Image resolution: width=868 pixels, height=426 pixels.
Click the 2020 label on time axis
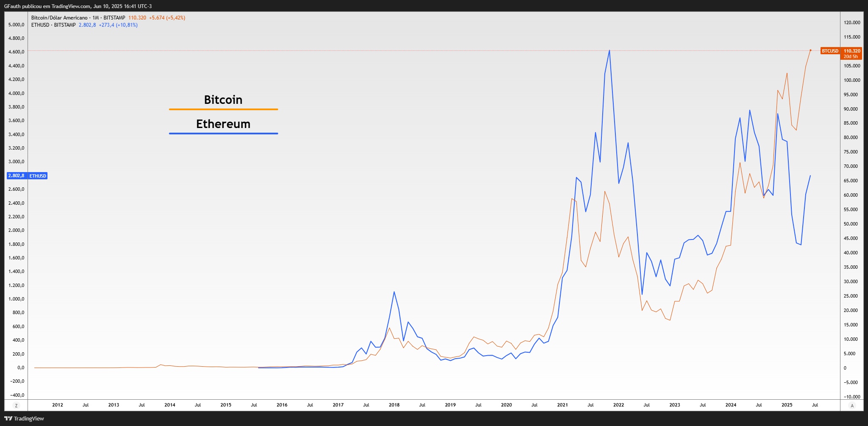click(506, 405)
